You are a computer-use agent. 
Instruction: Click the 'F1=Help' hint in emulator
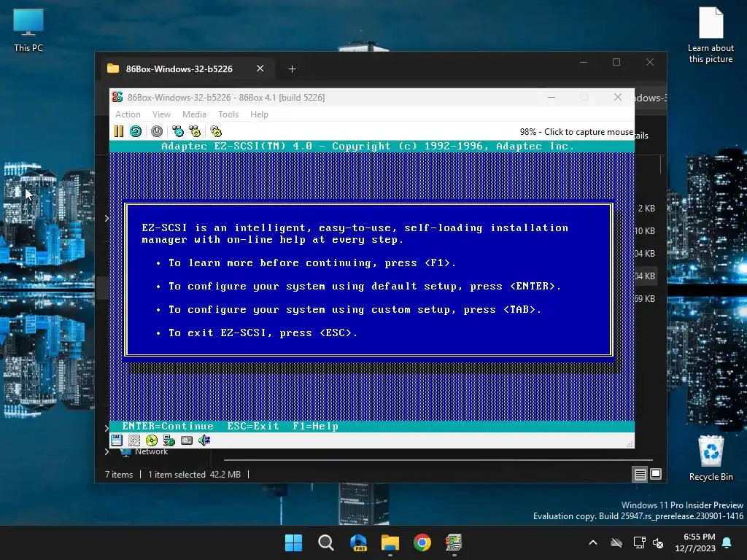pyautogui.click(x=315, y=426)
